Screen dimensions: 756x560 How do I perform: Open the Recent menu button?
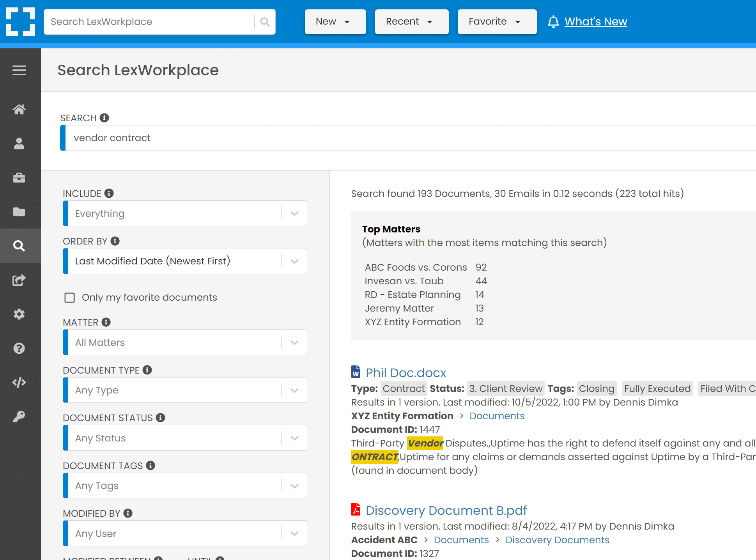412,22
